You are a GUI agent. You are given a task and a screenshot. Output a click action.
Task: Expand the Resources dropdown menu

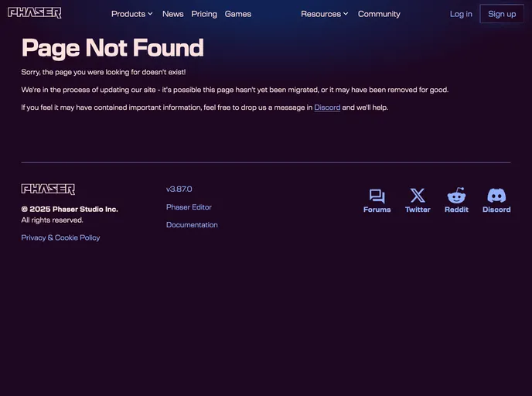tap(324, 14)
